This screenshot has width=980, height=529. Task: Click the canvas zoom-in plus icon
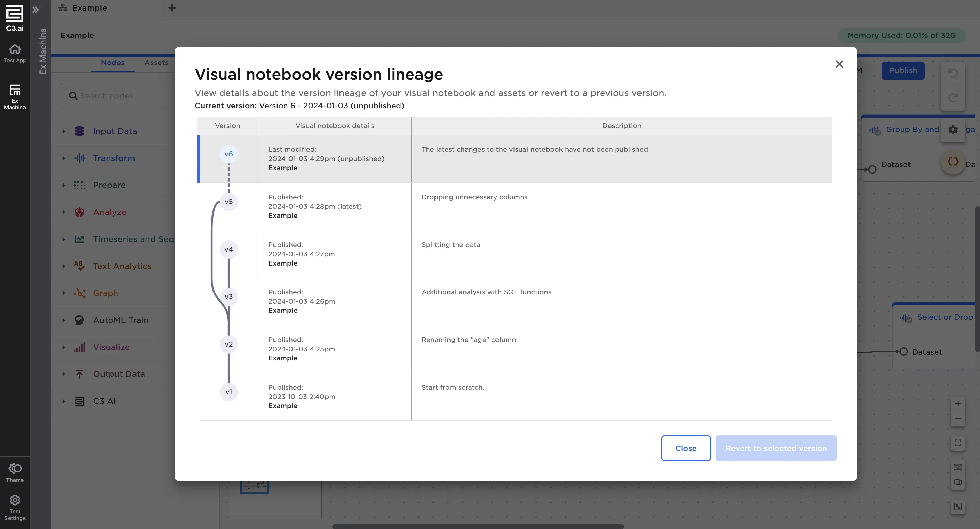point(958,403)
